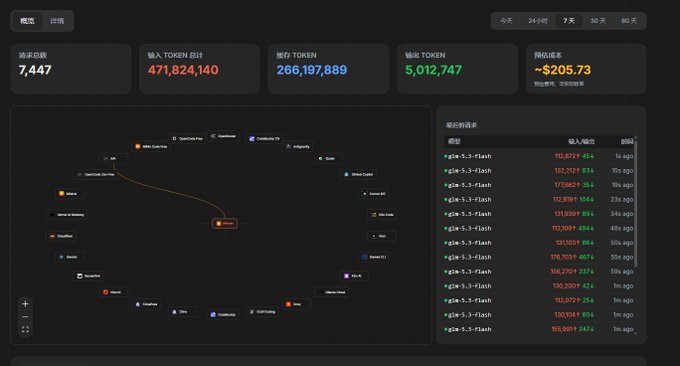The height and width of the screenshot is (366, 680).
Task: Click the request total value 7,447
Action: click(x=35, y=70)
